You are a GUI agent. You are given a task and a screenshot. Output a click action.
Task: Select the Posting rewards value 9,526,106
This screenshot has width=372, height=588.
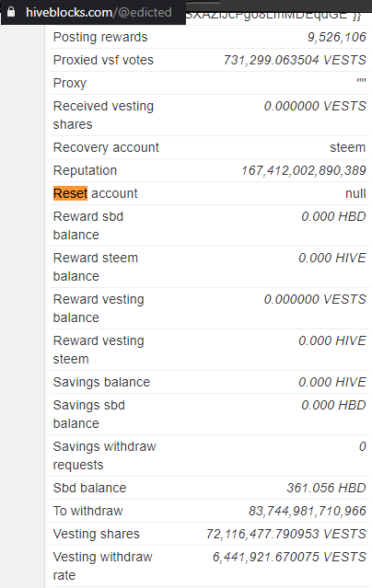[x=337, y=37]
